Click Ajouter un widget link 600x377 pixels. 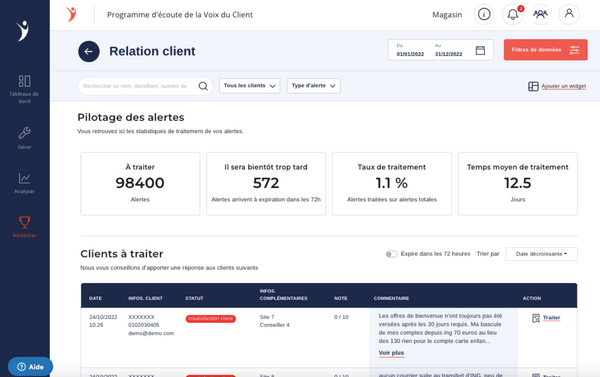(x=563, y=86)
